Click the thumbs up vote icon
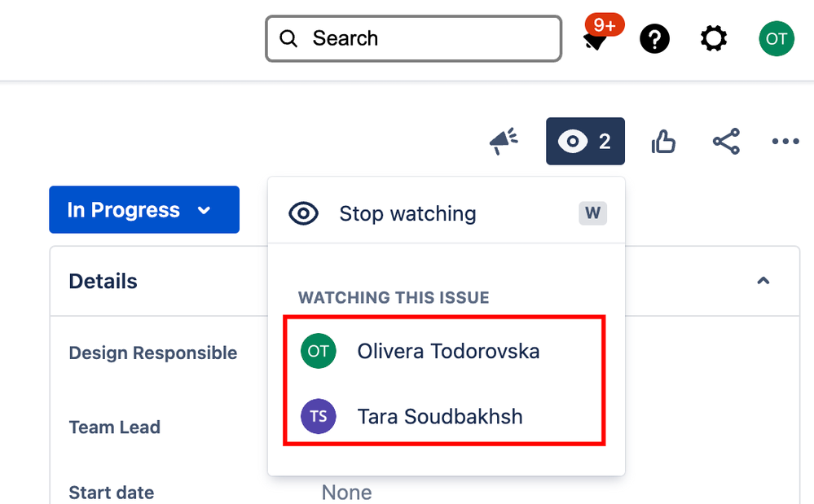This screenshot has width=814, height=504. click(663, 142)
